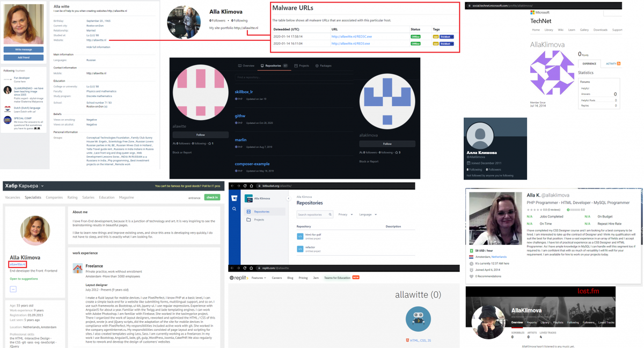
Task: Open the Companies section on the Habr page
Action: 54,198
